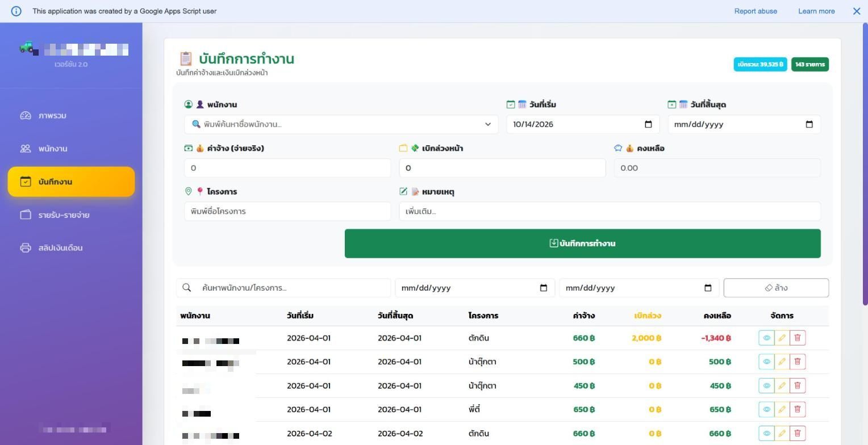Edit the 500 ฿ น้าตุ๊กตา record
Screen dimensions: 868x445
[x=782, y=362]
